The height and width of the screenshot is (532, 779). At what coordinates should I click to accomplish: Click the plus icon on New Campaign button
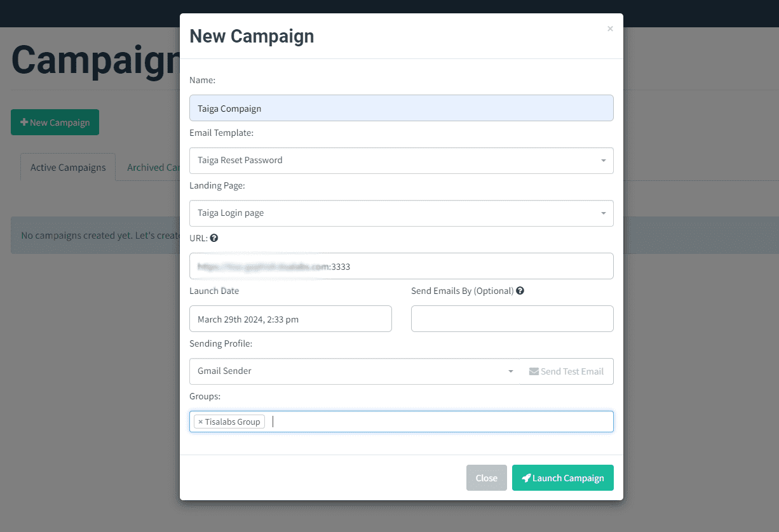[24, 123]
